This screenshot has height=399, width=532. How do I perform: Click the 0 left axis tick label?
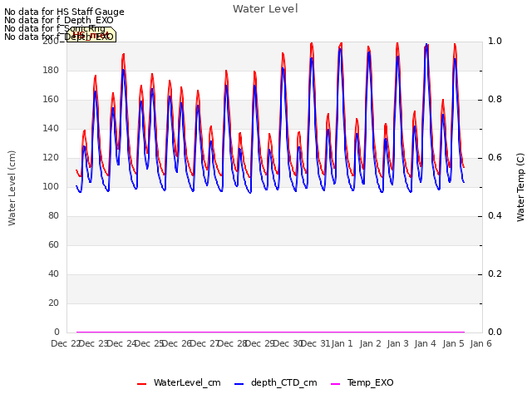pos(57,332)
